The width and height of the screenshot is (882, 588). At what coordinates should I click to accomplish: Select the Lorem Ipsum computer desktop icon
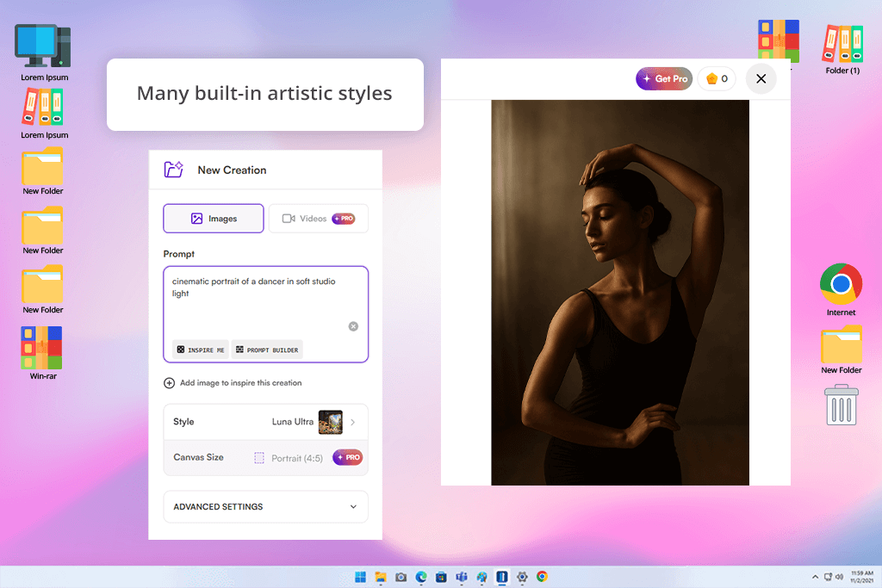tap(44, 53)
